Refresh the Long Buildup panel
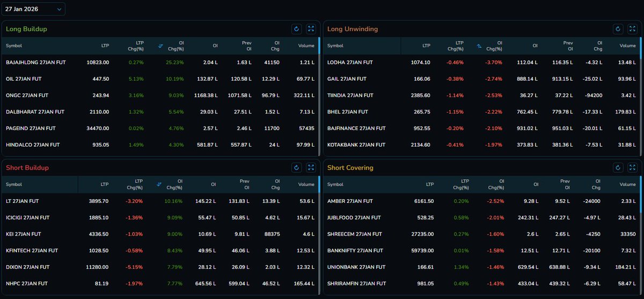The height and width of the screenshot is (299, 644). (296, 29)
